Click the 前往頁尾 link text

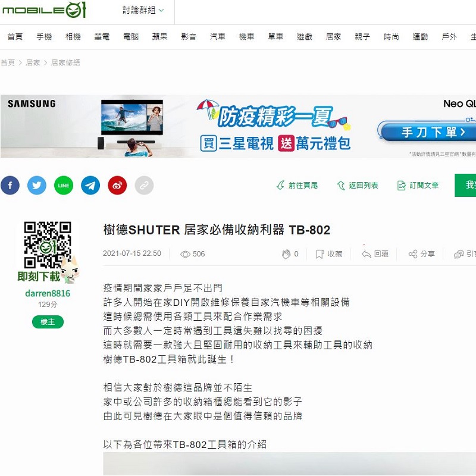point(303,185)
